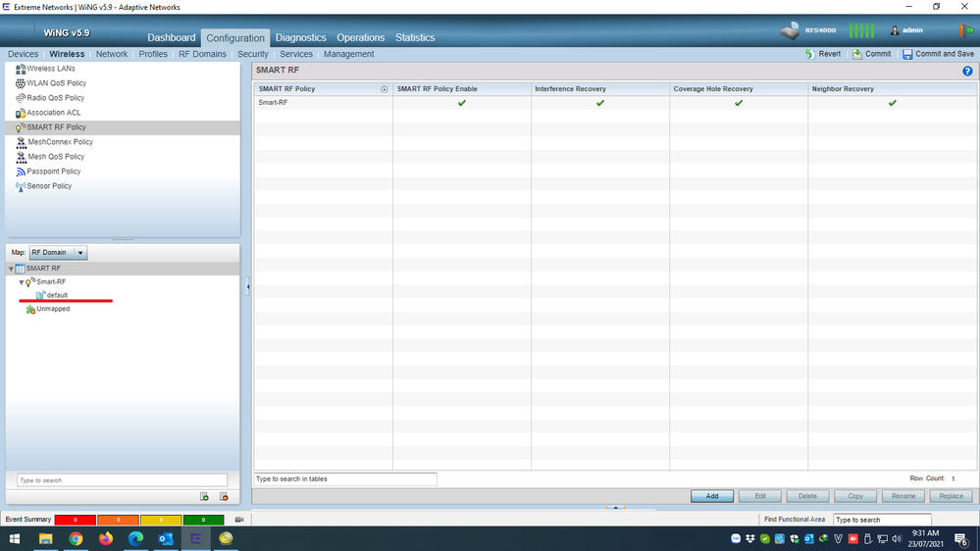The height and width of the screenshot is (551, 980).
Task: Click the RFS4000 controller device icon
Action: [792, 31]
